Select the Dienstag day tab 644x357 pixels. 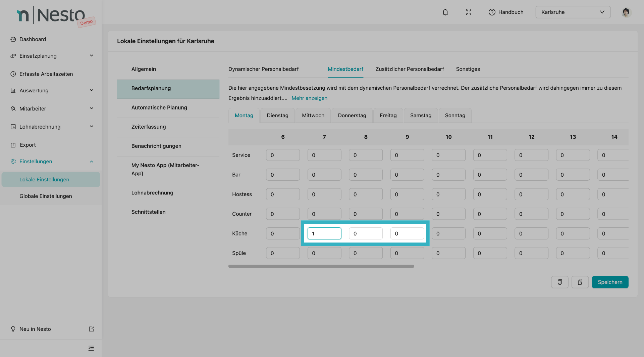[277, 116]
